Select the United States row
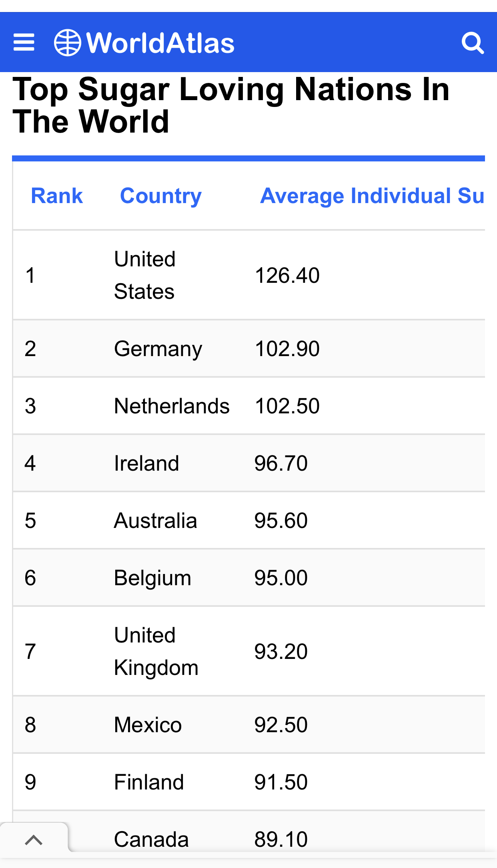The image size is (497, 868). pos(249,275)
